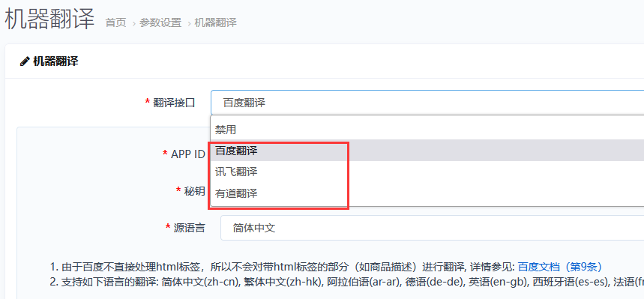Click the 秘钥 field label

(x=194, y=191)
